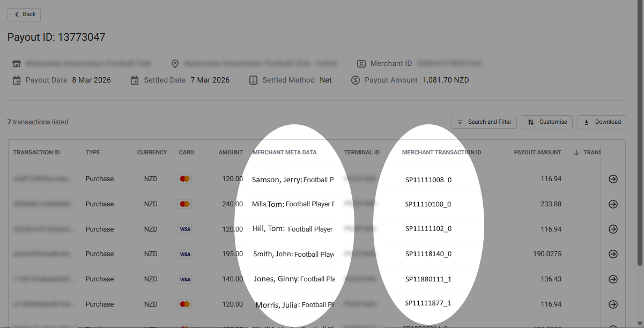The height and width of the screenshot is (328, 644).
Task: Click Mills, Tom meta data cell
Action: point(293,204)
